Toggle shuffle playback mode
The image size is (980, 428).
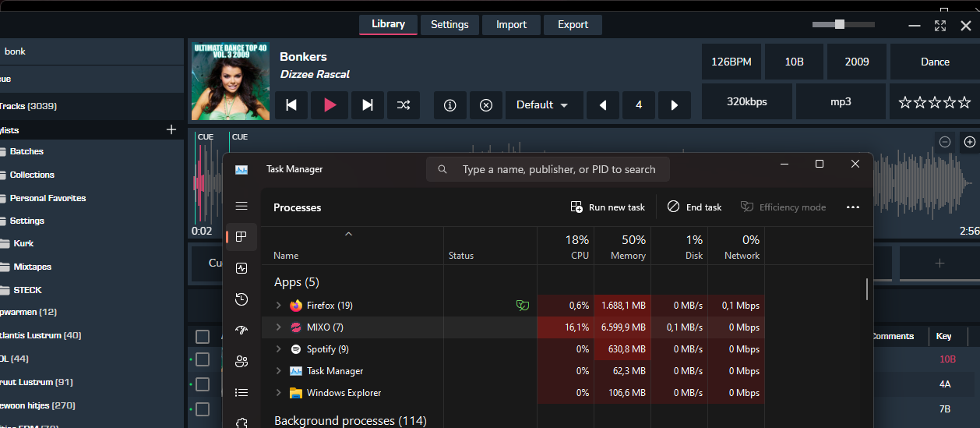(403, 105)
